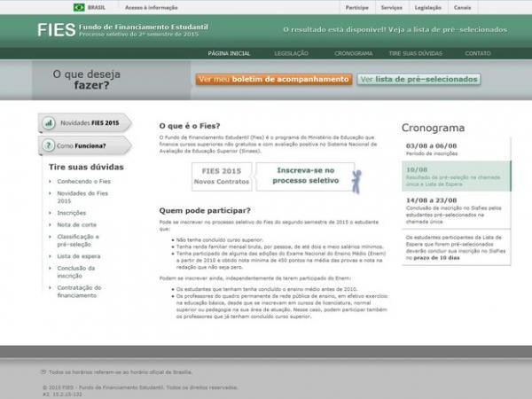
Task: Click the blue figure icon beside Inscreva-se
Action: coord(356,182)
